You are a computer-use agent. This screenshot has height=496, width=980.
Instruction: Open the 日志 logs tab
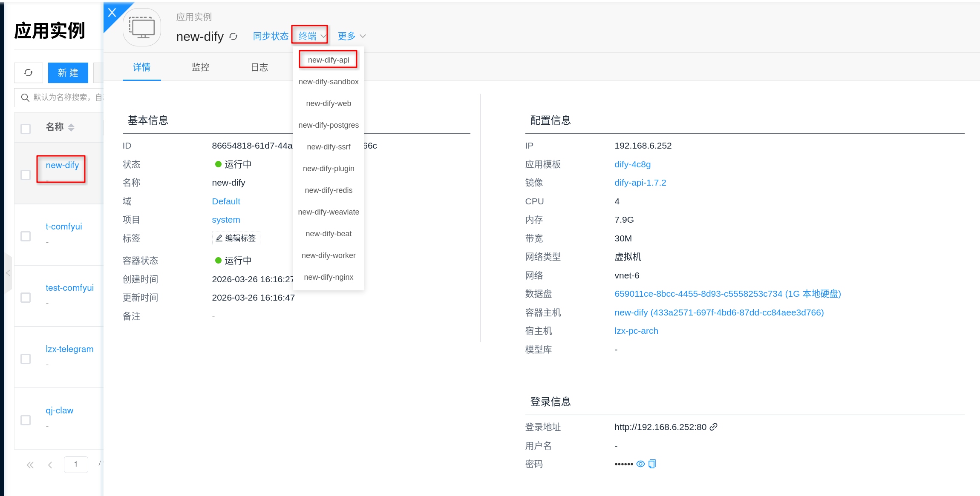coord(259,67)
